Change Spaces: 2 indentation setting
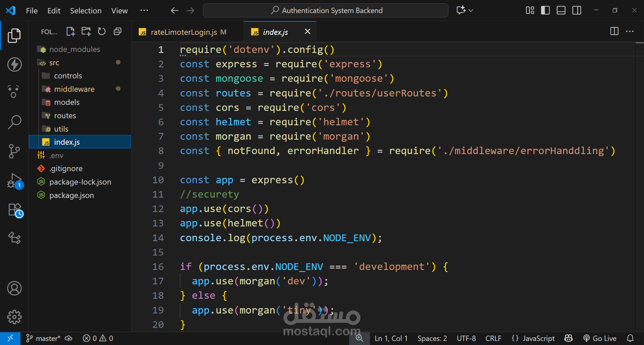The width and height of the screenshot is (644, 345). [x=432, y=338]
